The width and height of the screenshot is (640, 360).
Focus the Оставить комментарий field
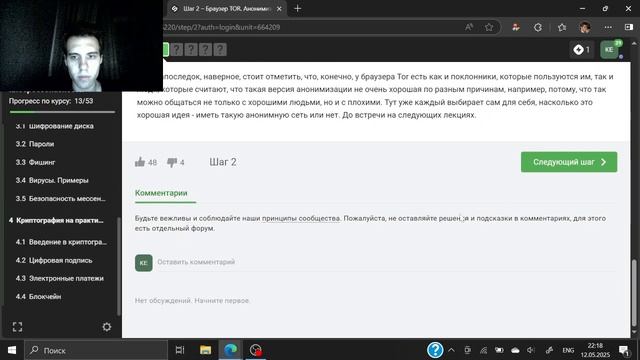pyautogui.click(x=386, y=262)
